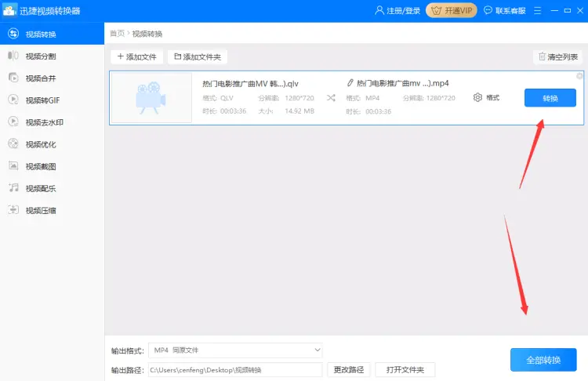Screen dimensions: 588x381
Task: Click output file name ending .mp4
Action: (x=402, y=83)
